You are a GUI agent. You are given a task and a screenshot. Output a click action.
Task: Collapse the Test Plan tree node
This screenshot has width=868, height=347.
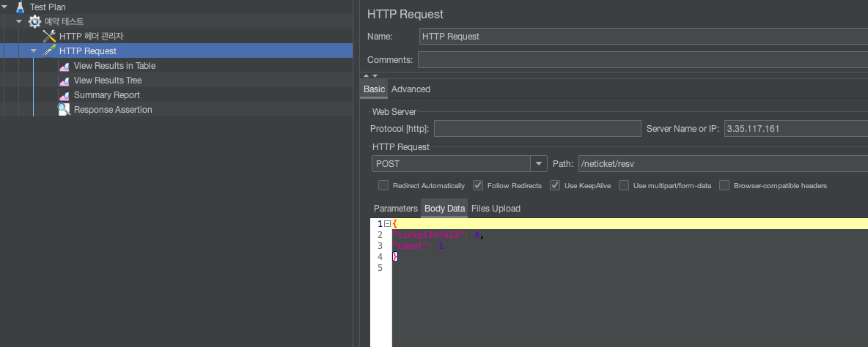(x=5, y=7)
